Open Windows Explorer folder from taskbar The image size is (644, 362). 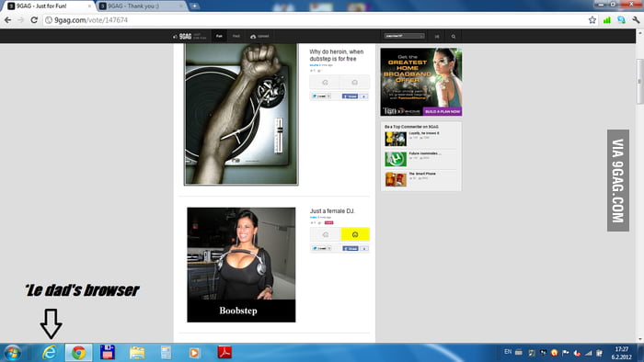pyautogui.click(x=137, y=353)
